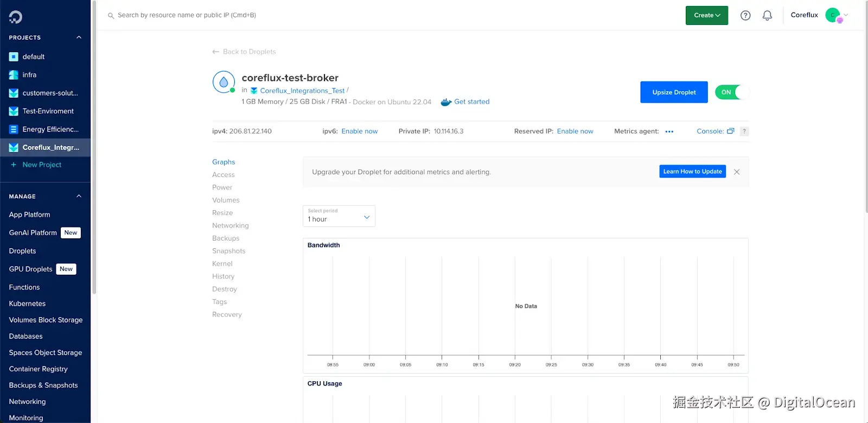Click the plus icon beside New Project

[14, 165]
